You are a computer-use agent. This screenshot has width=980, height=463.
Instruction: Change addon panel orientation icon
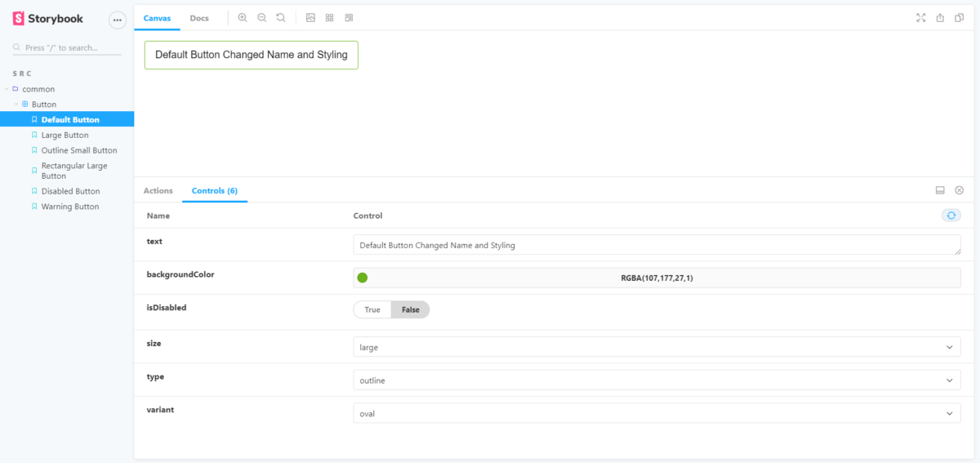coord(940,190)
